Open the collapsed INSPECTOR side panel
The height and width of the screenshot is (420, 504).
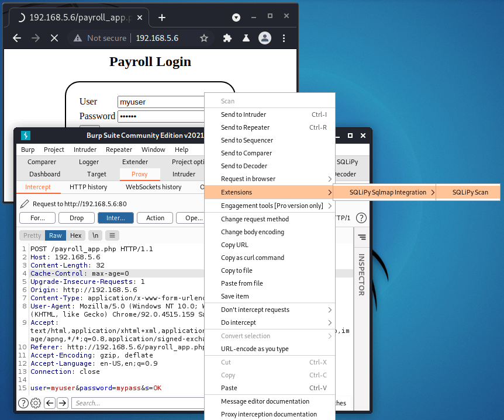361,275
